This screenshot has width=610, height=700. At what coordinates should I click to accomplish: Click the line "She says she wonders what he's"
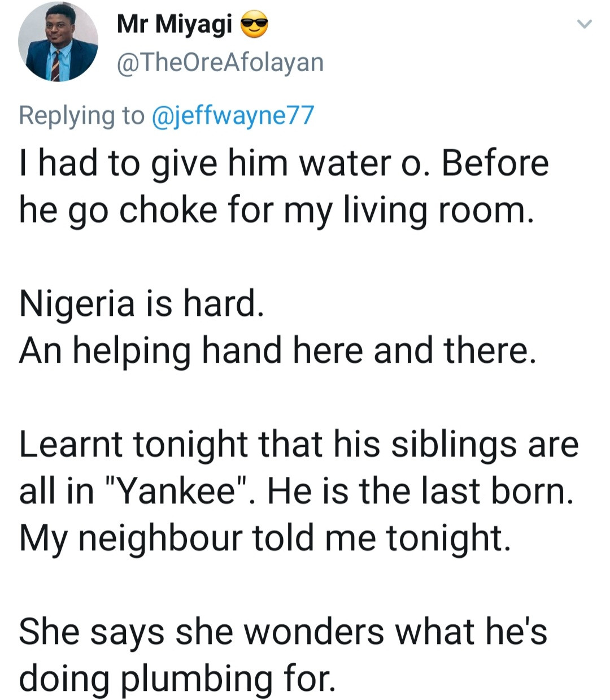pyautogui.click(x=282, y=631)
